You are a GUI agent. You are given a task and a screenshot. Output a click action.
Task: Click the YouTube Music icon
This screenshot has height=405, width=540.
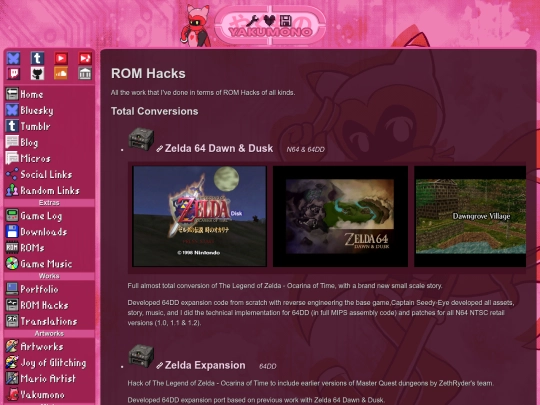click(x=85, y=58)
